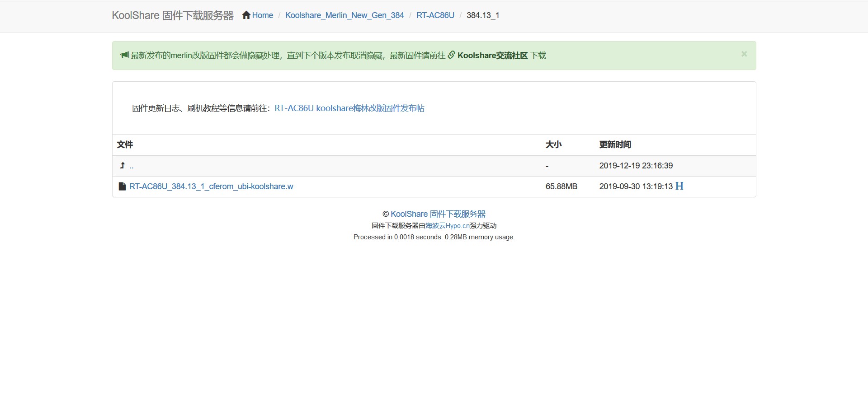Screen dimensions: 868x410
Task: Open RT-AC86U breadcrumb link
Action: (435, 15)
